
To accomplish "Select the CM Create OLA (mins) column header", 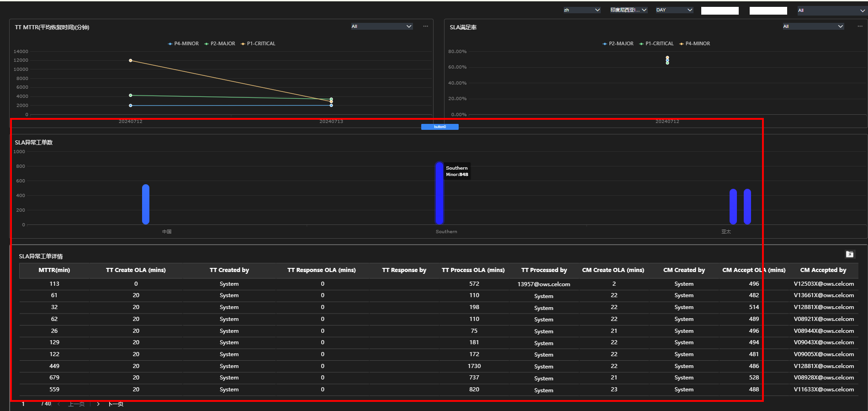I will (x=613, y=270).
